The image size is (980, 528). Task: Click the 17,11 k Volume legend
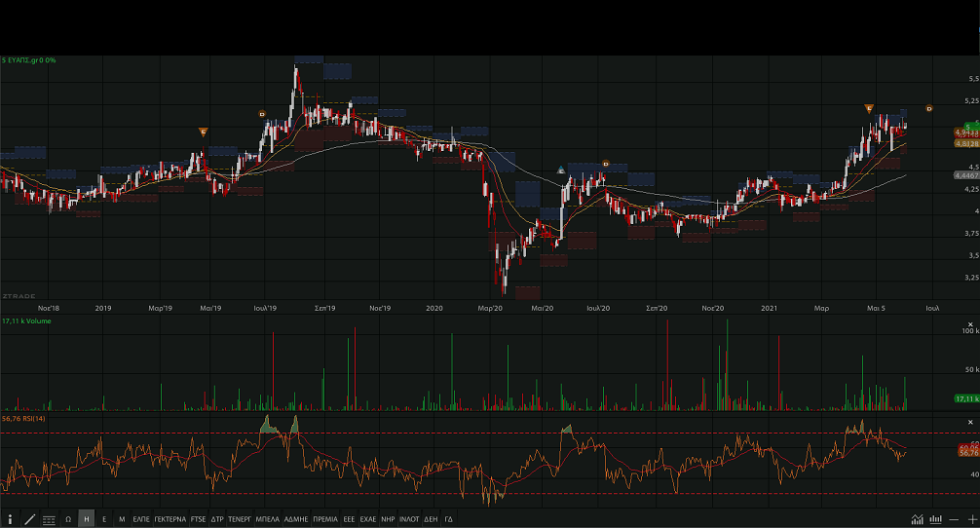[x=26, y=321]
